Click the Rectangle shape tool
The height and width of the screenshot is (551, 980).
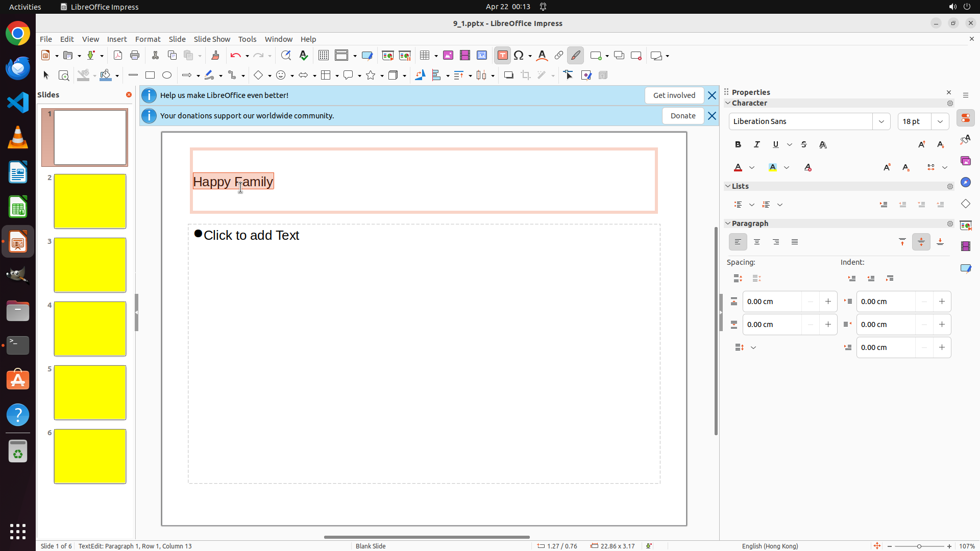(x=150, y=76)
